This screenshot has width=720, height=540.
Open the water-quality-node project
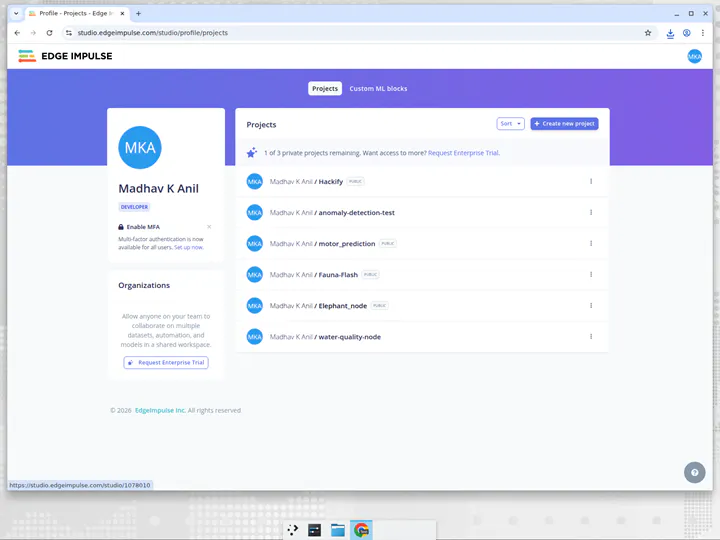tap(349, 337)
